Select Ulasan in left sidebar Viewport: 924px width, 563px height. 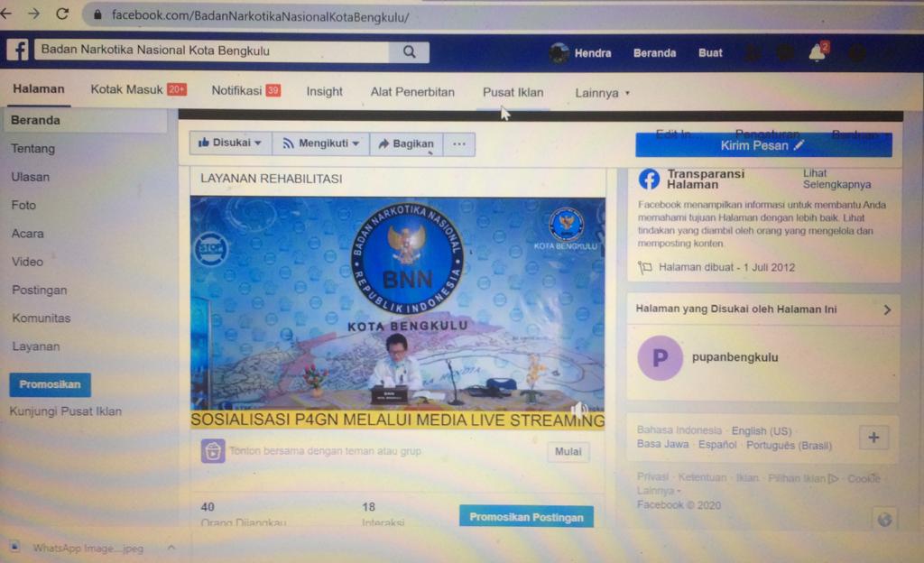pyautogui.click(x=30, y=177)
